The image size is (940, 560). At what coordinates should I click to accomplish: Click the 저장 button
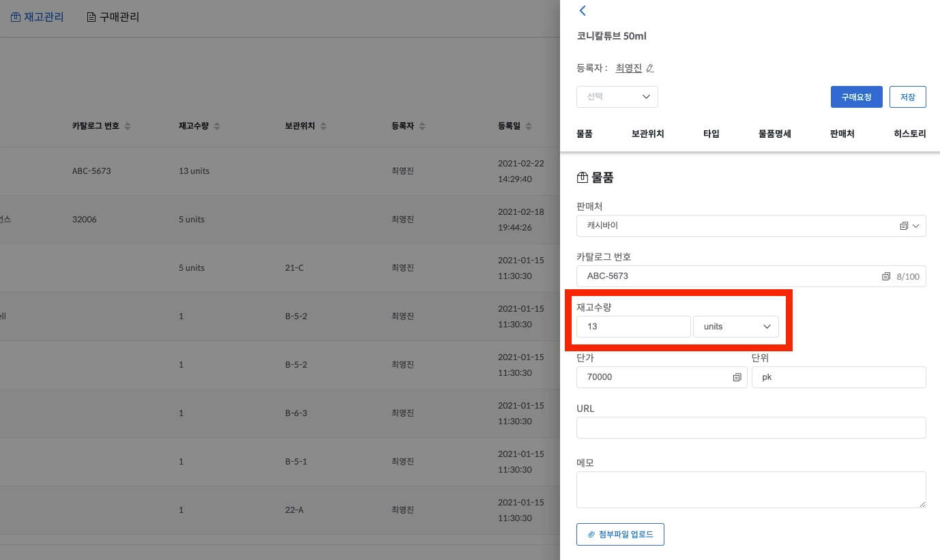[908, 97]
